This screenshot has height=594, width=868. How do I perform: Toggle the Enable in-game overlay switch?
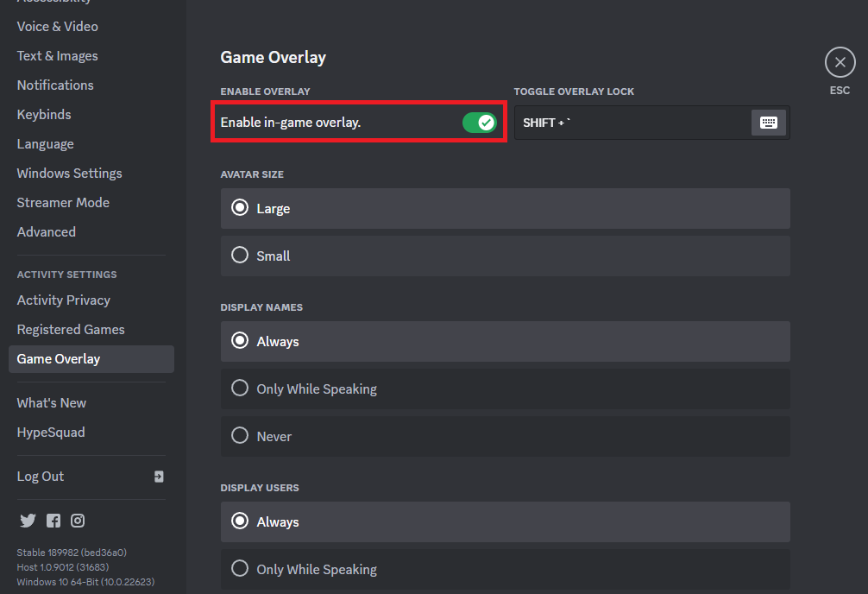tap(479, 123)
